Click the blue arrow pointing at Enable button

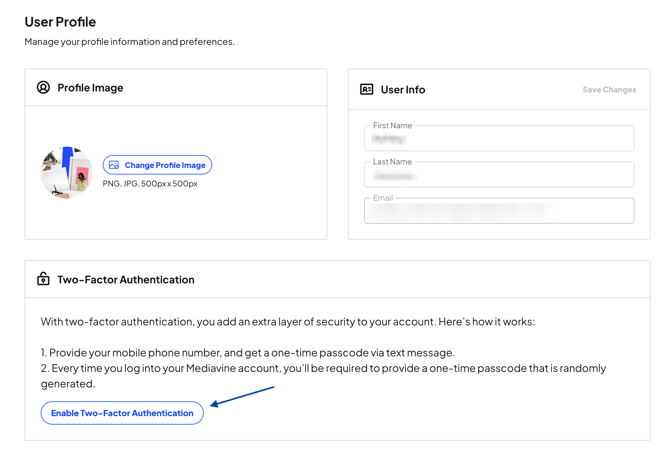[242, 396]
